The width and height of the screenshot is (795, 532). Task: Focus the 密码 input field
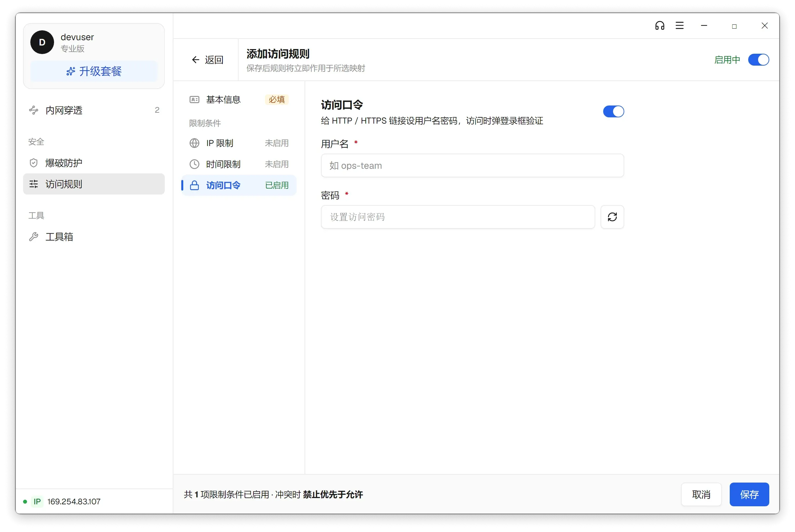[x=458, y=217]
